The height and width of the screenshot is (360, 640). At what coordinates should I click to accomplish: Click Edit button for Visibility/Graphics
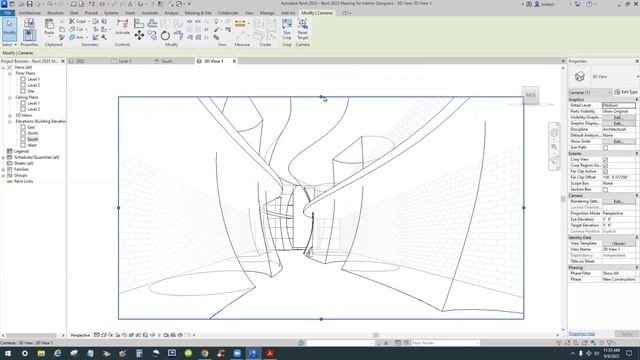tap(618, 118)
